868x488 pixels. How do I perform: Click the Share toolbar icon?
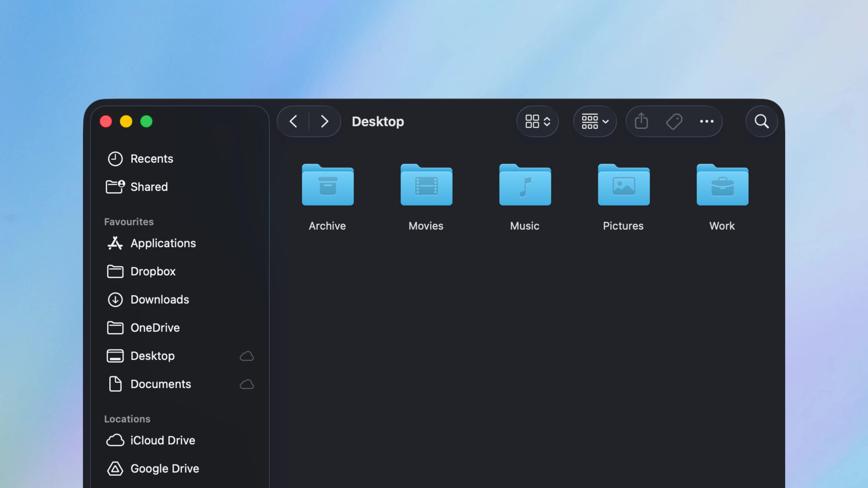[641, 121]
